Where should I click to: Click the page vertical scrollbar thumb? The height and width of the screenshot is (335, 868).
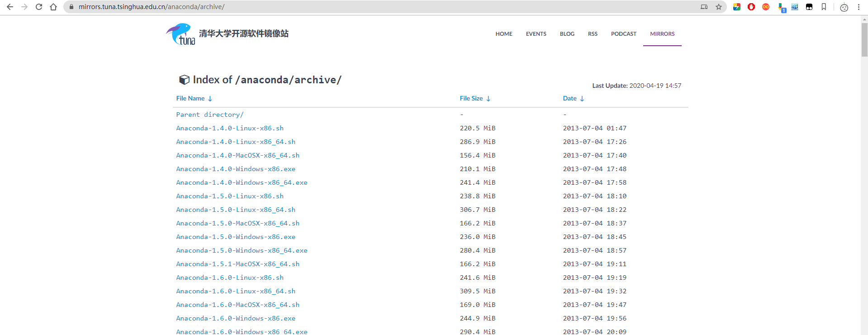point(864,40)
